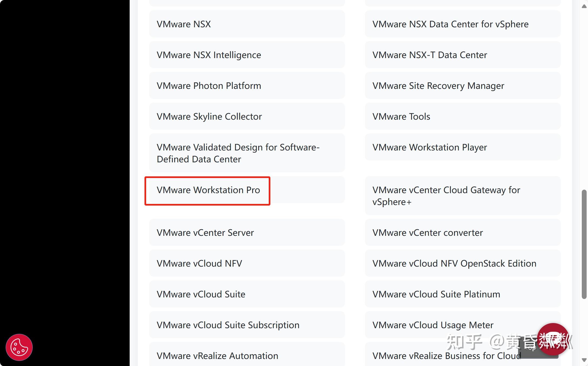Open cookie preferences icon
Screen dimensions: 588x366
19,347
